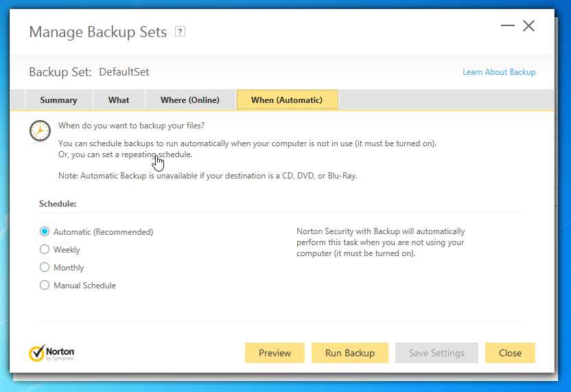
Task: Open the Learn About Backup link
Action: tap(499, 72)
